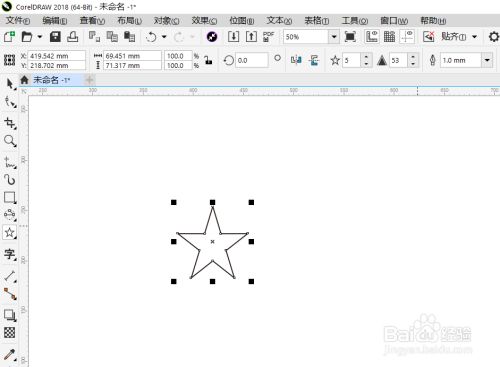The width and height of the screenshot is (500, 367).
Task: Open the outline width dropdown
Action: (487, 60)
